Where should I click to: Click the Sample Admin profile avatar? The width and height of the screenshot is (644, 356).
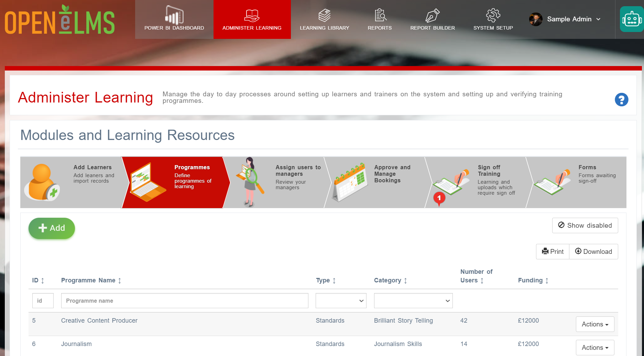(536, 19)
